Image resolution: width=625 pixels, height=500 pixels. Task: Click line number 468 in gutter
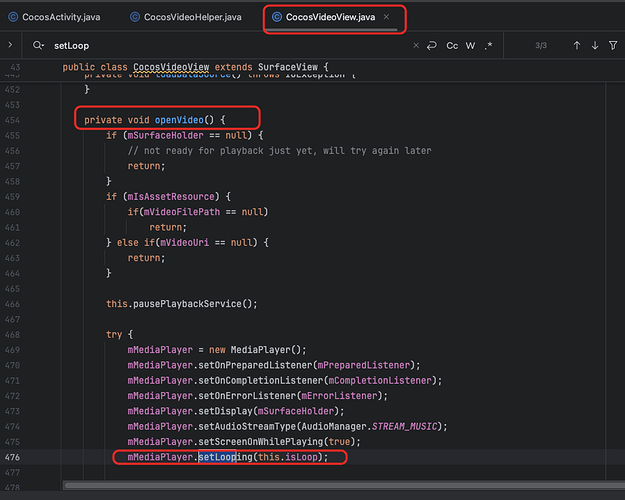(12, 335)
